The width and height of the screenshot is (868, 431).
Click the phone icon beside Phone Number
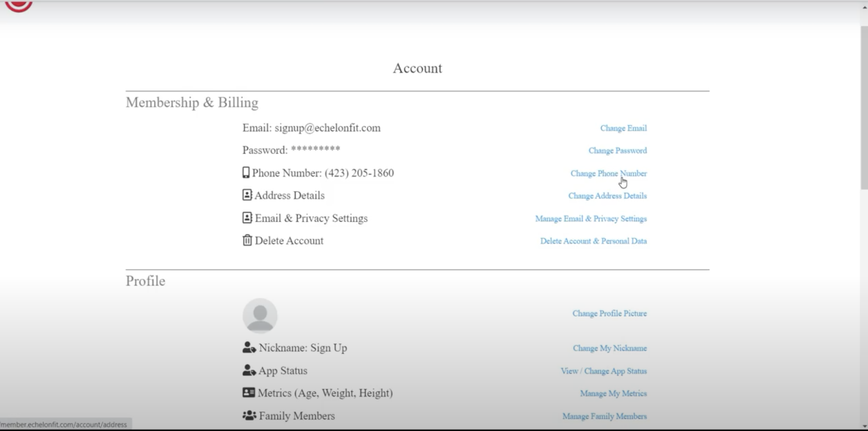click(x=246, y=172)
